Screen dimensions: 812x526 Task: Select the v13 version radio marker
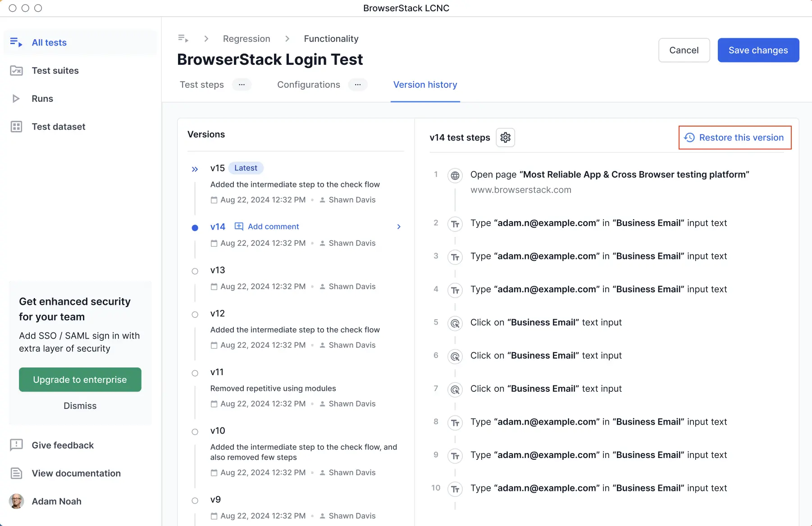point(195,271)
